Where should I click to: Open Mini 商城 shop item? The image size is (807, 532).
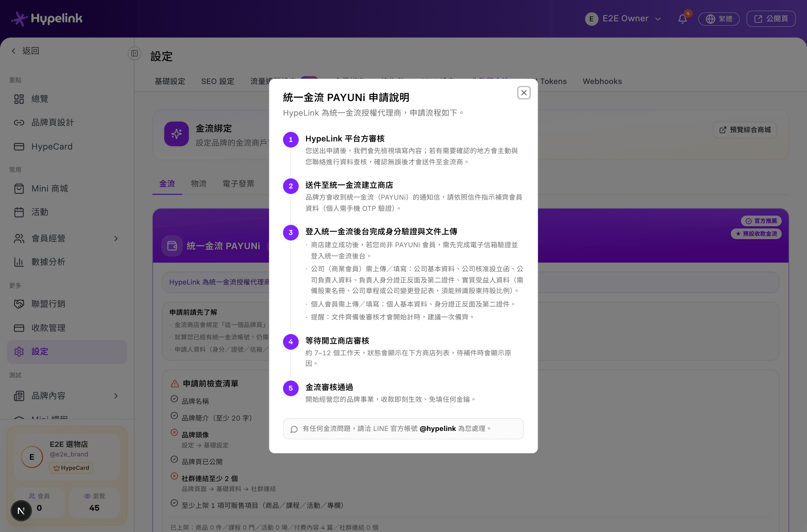(67, 188)
